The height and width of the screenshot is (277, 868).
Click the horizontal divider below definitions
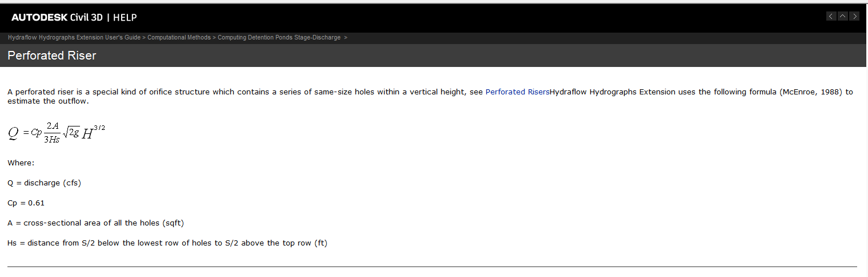432,267
